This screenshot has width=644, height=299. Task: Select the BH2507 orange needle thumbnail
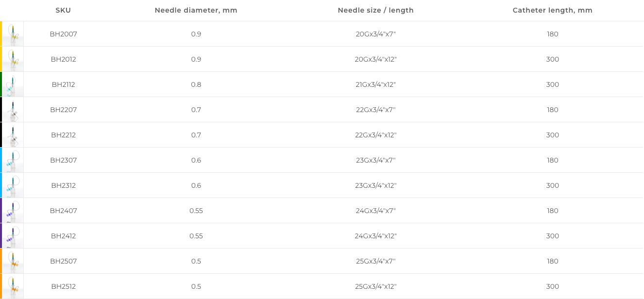click(x=13, y=261)
